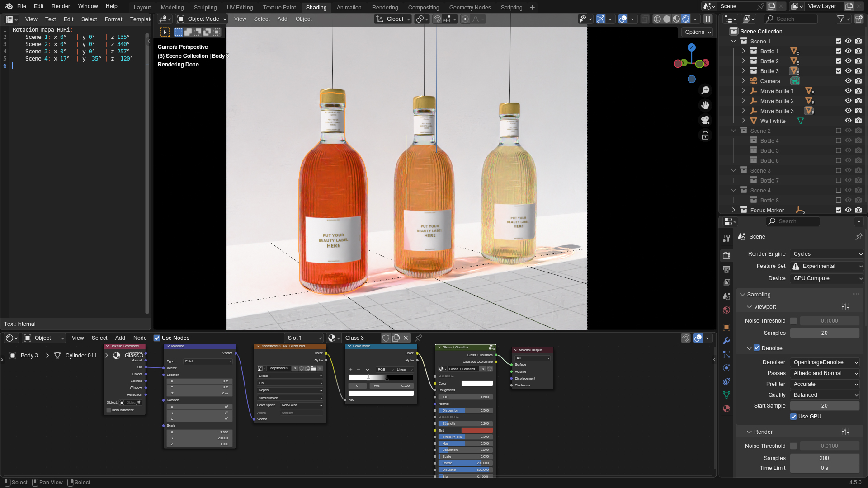Viewport: 868px width, 488px height.
Task: Click the lock camera to view icon
Action: tap(705, 135)
